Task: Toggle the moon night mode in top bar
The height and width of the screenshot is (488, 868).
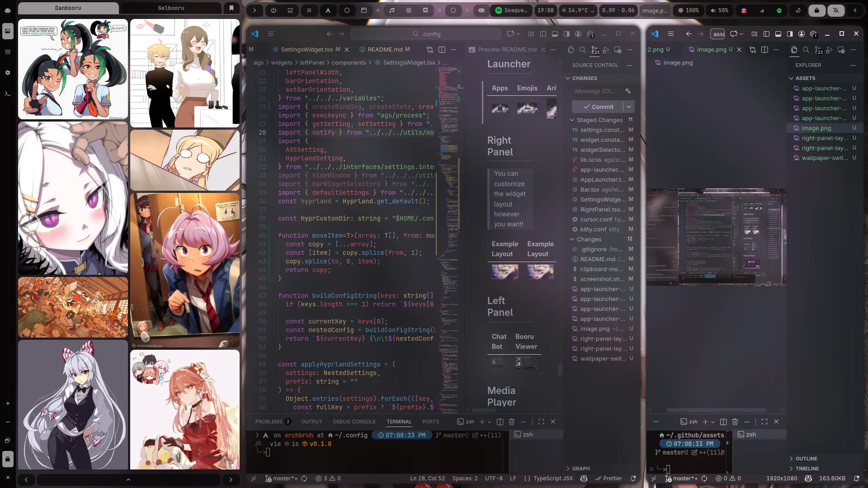Action: coord(798,10)
